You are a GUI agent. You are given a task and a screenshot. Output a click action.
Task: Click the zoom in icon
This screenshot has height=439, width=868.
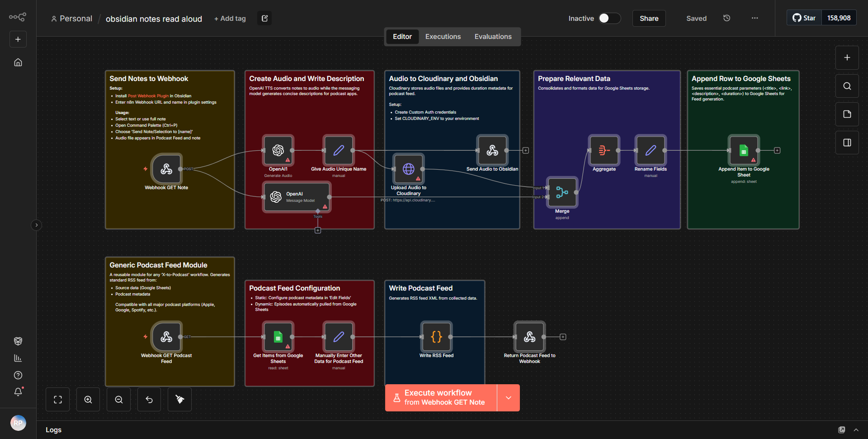(88, 400)
